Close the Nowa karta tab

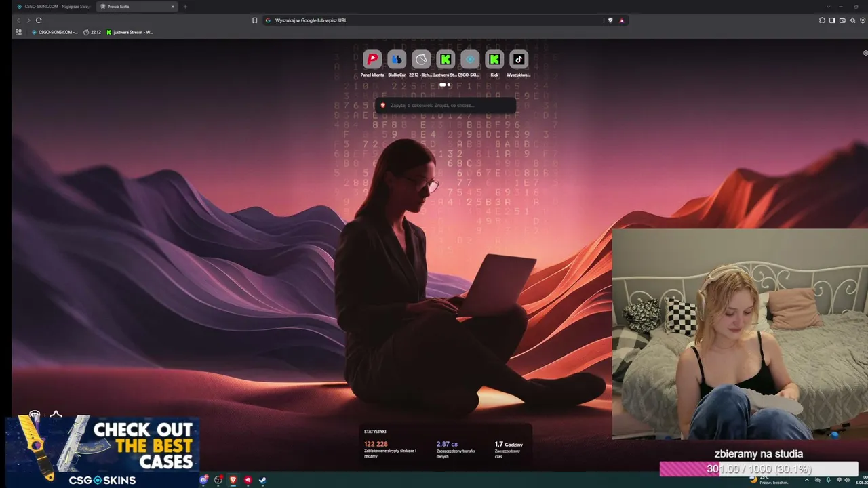172,7
